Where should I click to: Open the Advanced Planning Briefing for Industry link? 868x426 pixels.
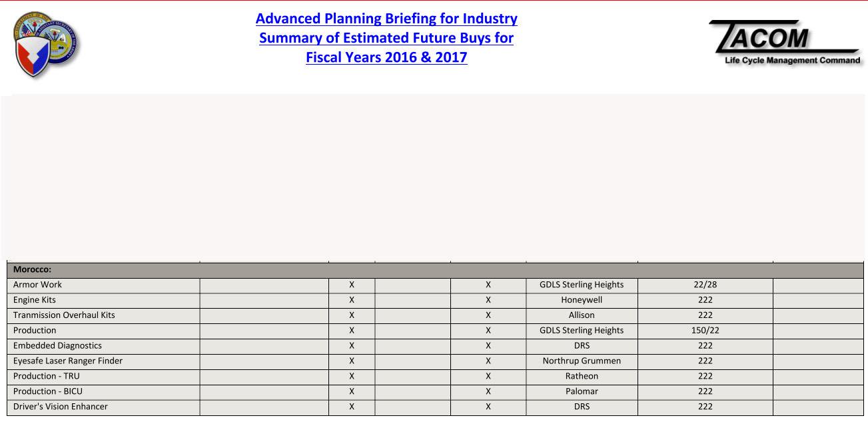[x=386, y=19]
